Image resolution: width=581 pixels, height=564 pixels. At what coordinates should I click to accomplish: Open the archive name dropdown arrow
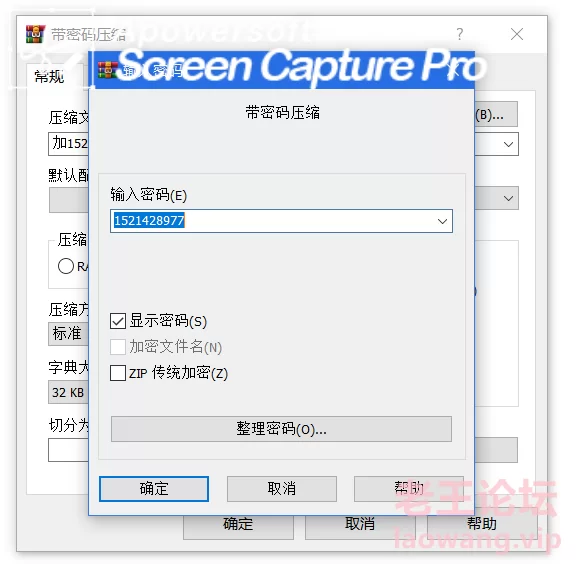(x=508, y=144)
